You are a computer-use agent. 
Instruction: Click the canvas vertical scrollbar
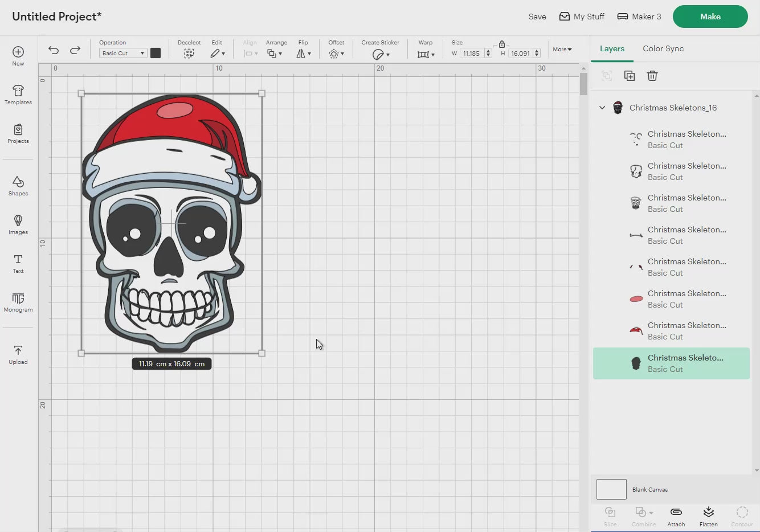coord(583,84)
